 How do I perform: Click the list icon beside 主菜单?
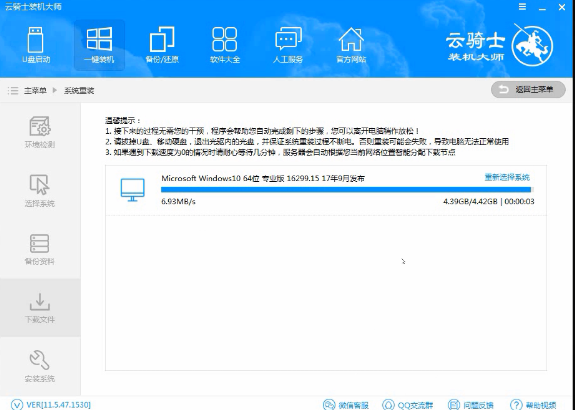click(x=13, y=91)
